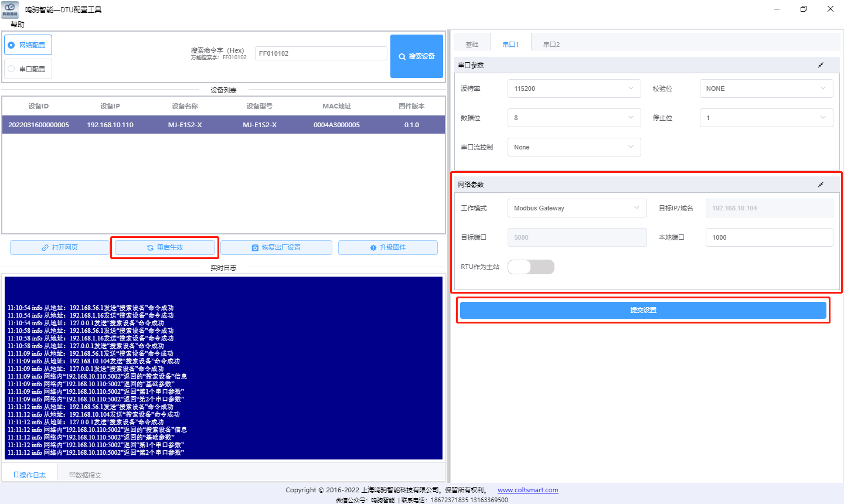Open the 波特率 dropdown showing 115200

pos(574,88)
